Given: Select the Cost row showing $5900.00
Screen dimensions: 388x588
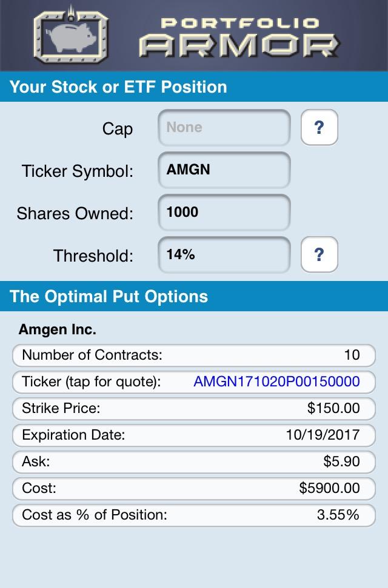Looking at the screenshot, I should click(x=194, y=488).
